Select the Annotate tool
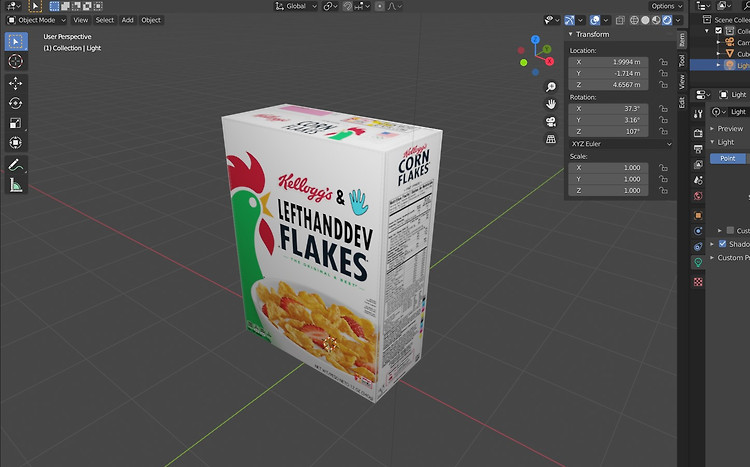The height and width of the screenshot is (467, 750). [16, 165]
